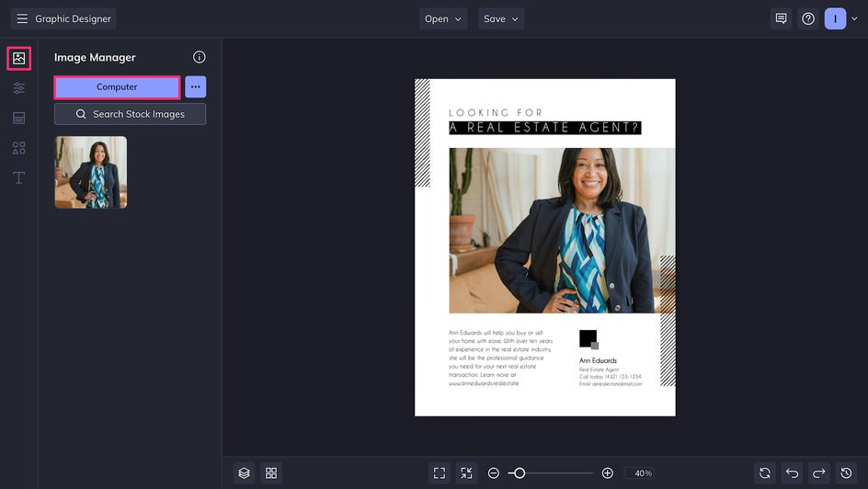Click Search Stock Images button
This screenshot has height=489, width=868.
click(x=130, y=114)
